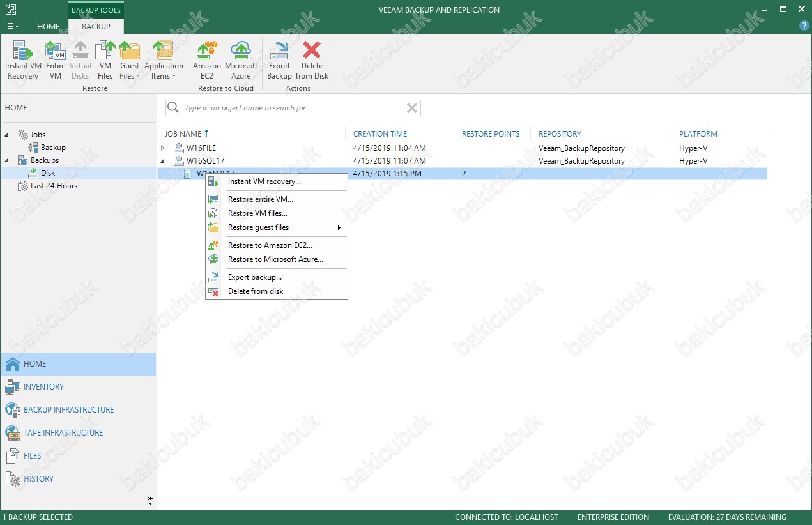Collapse the Backups tree node
This screenshot has width=812, height=525.
8,160
